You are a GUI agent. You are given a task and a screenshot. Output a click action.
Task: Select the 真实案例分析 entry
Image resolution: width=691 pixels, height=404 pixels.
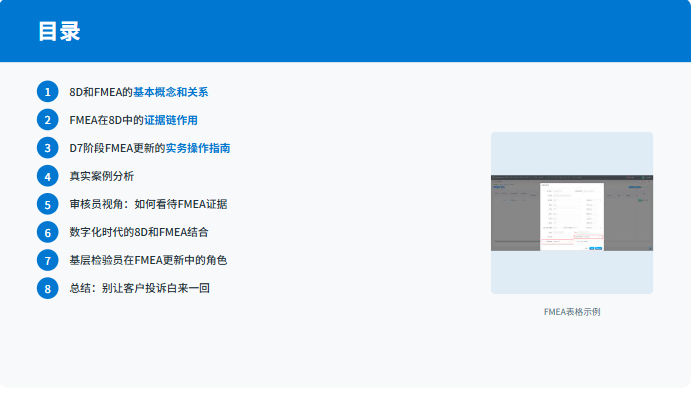[101, 176]
